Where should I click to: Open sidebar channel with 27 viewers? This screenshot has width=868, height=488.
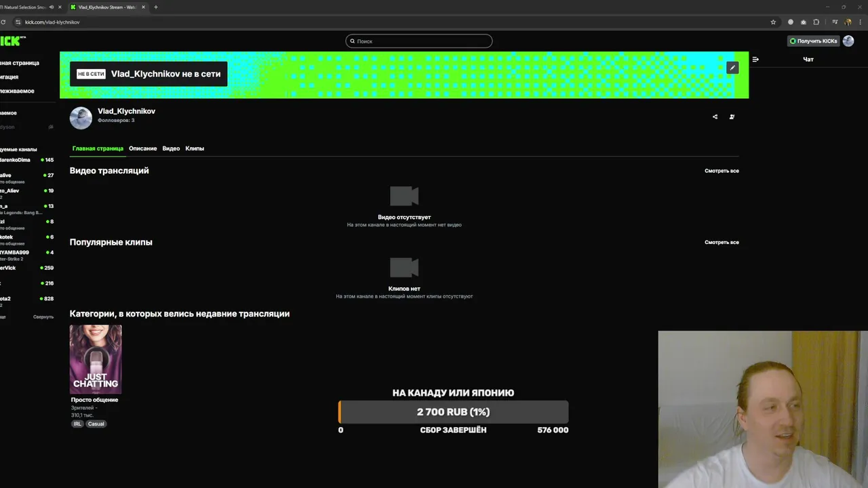click(27, 178)
